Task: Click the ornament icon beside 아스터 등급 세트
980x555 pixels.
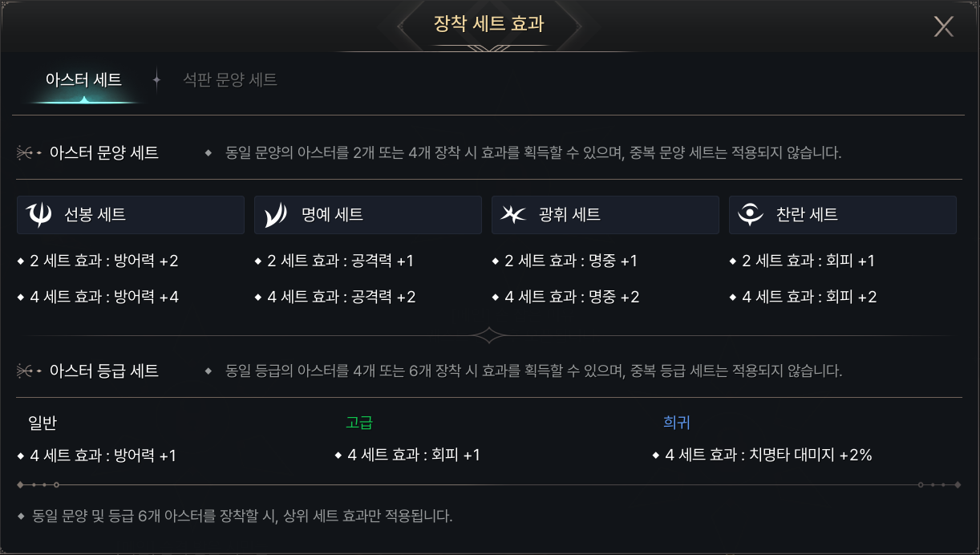Action: tap(30, 371)
